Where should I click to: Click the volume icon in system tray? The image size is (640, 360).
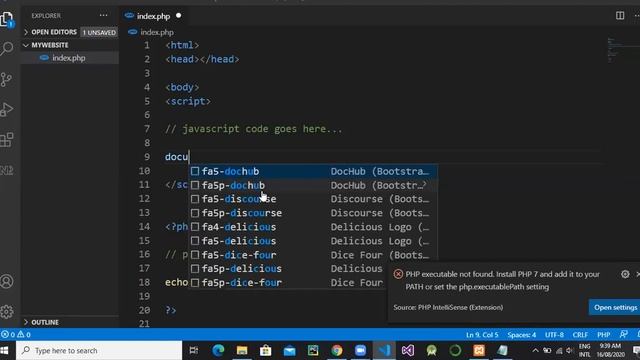(569, 351)
